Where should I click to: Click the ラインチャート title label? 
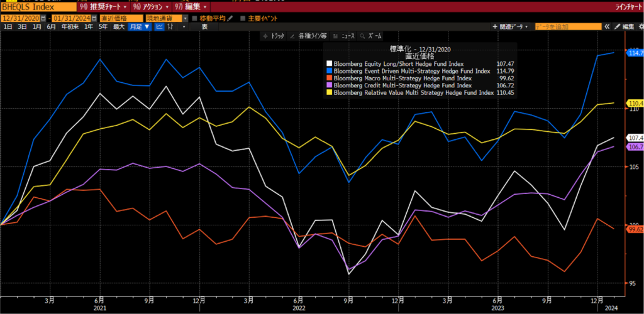point(628,7)
